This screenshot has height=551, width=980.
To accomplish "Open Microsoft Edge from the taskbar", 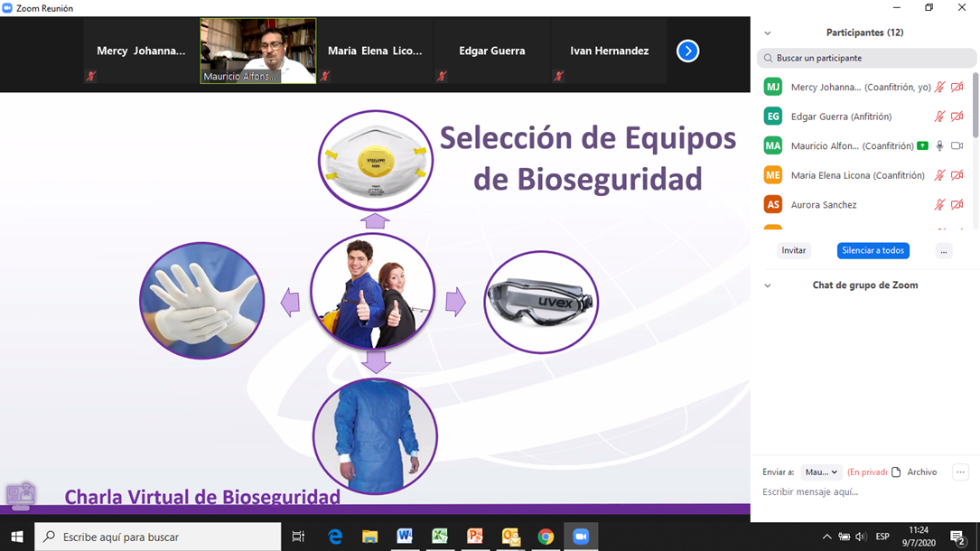I will coord(336,537).
